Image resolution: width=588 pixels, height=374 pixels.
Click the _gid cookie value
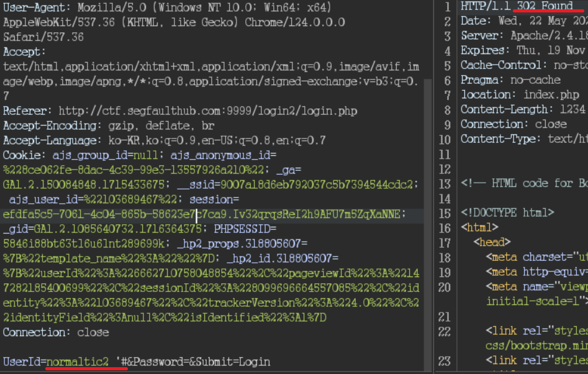[x=118, y=229]
